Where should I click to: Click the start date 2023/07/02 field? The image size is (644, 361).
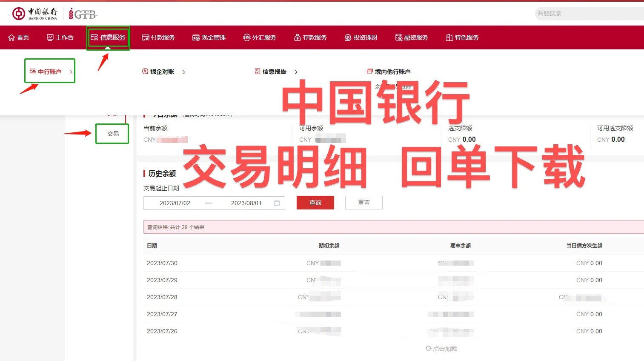(x=175, y=203)
